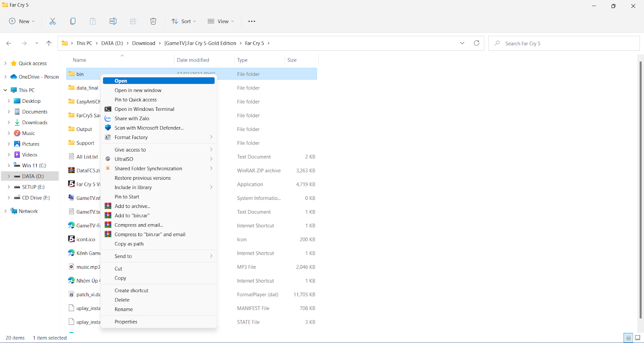The width and height of the screenshot is (644, 343).
Task: Switch to details view icon in status bar
Action: (628, 338)
